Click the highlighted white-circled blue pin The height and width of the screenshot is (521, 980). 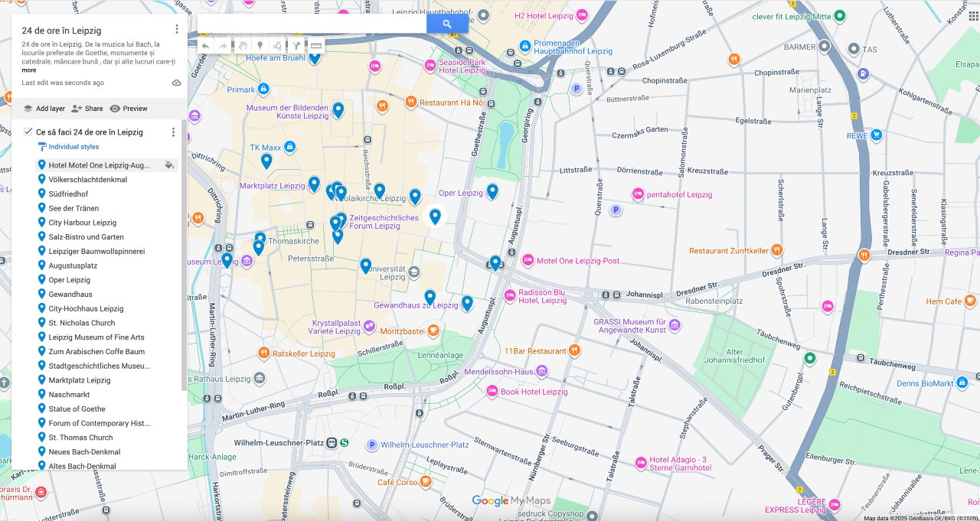(x=435, y=217)
